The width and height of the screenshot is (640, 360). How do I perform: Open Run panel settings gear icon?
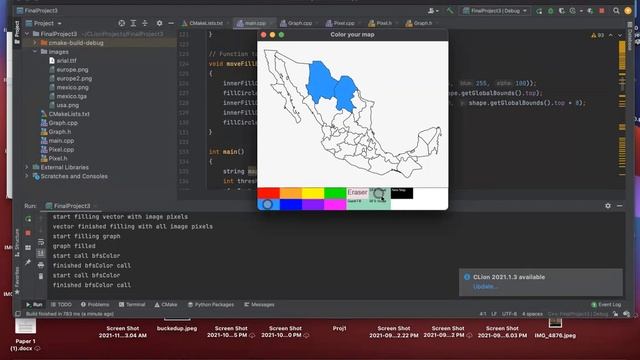[608, 206]
